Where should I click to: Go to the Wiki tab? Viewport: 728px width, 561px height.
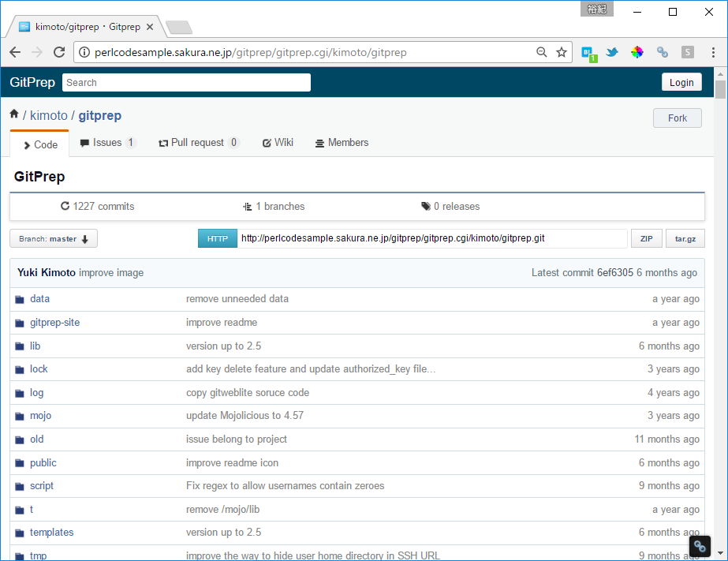278,143
